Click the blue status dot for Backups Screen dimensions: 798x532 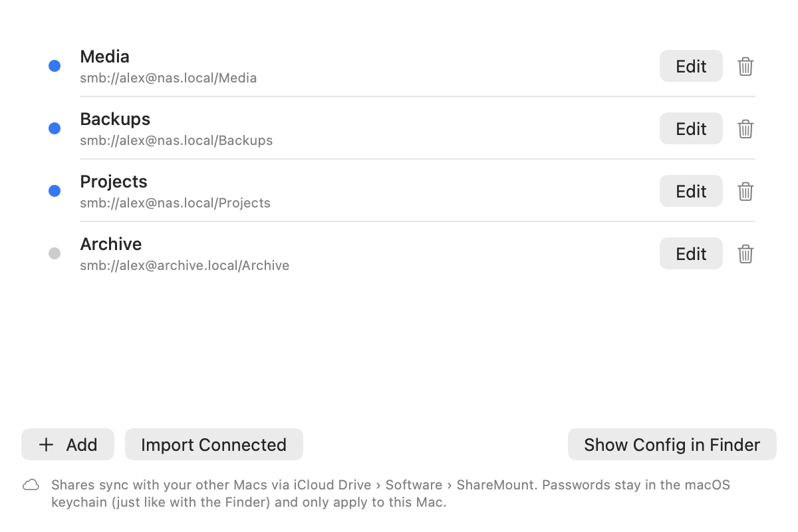(55, 128)
